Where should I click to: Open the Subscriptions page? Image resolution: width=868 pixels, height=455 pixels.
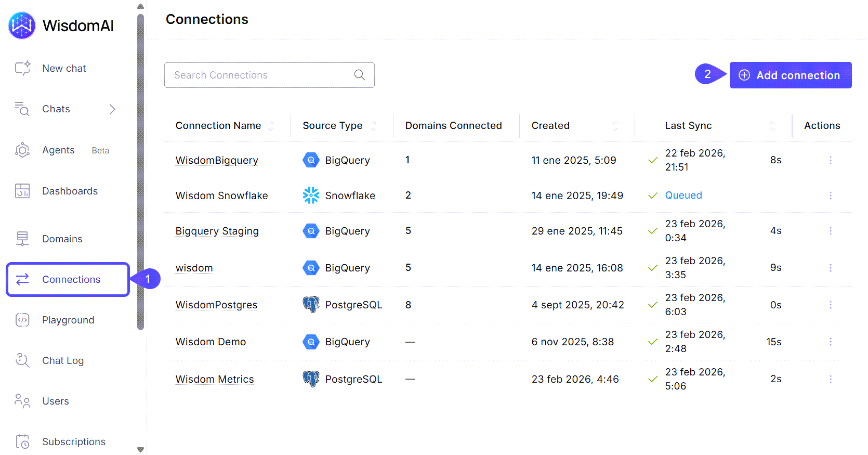pos(73,441)
